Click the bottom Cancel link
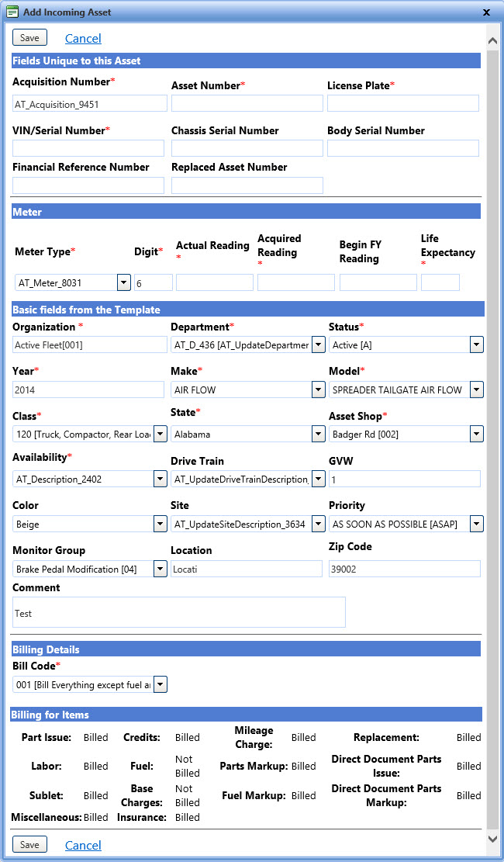 (x=83, y=845)
